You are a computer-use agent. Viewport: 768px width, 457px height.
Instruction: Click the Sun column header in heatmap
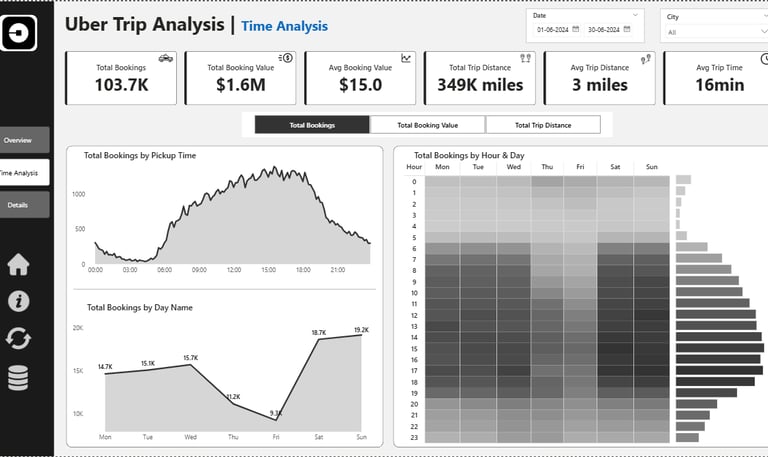click(651, 167)
